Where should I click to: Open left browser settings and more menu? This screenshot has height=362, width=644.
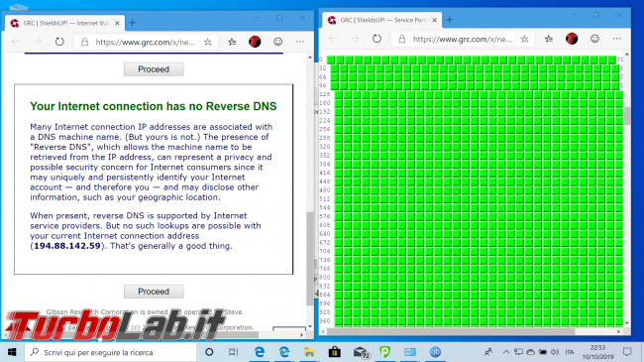(x=300, y=42)
